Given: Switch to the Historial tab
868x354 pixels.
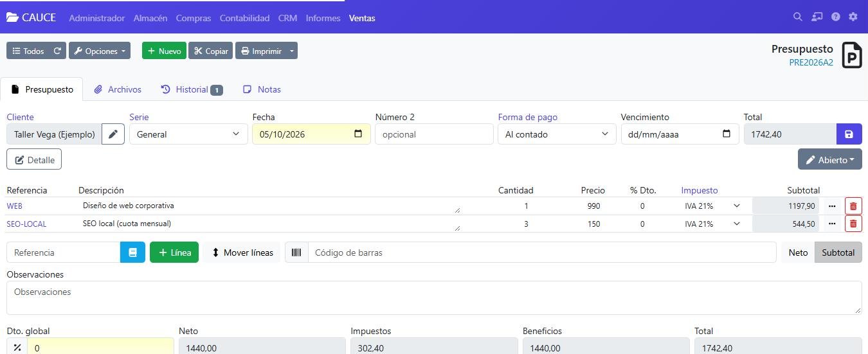Looking at the screenshot, I should pyautogui.click(x=192, y=89).
